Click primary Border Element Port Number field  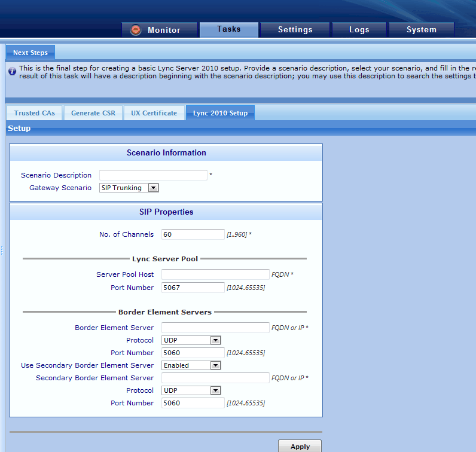(x=193, y=353)
